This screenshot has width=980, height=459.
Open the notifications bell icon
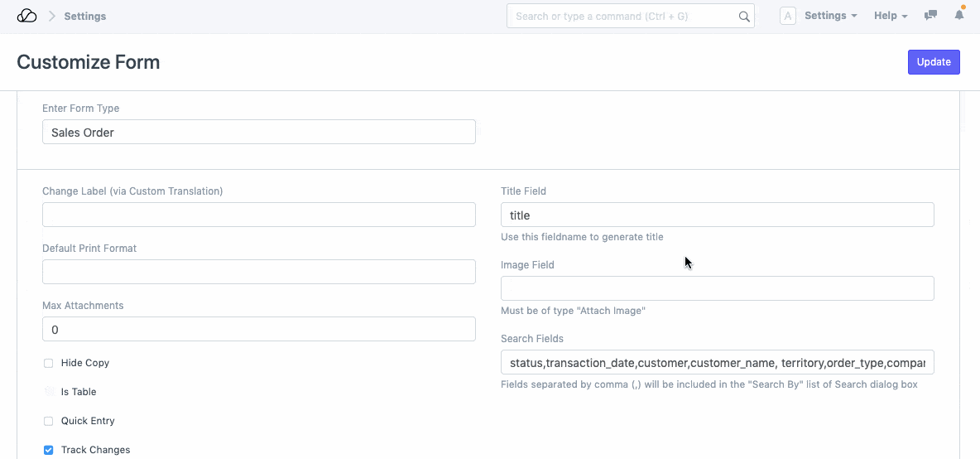point(959,16)
